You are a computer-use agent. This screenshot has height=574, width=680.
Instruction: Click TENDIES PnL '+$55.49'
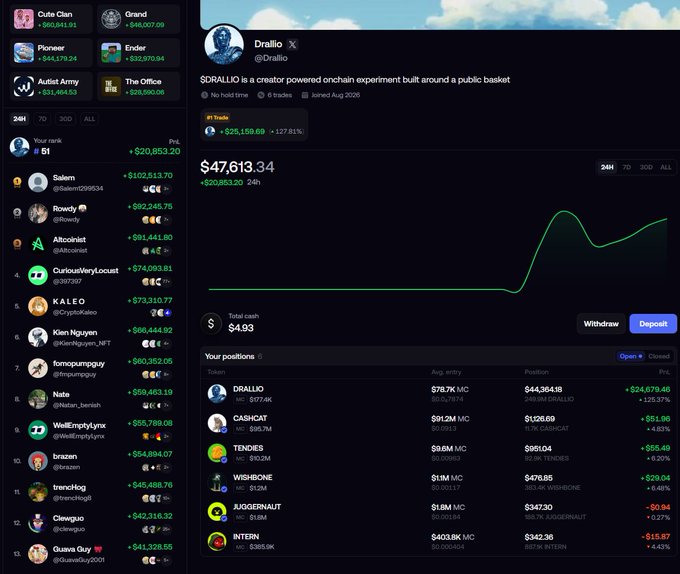point(655,448)
